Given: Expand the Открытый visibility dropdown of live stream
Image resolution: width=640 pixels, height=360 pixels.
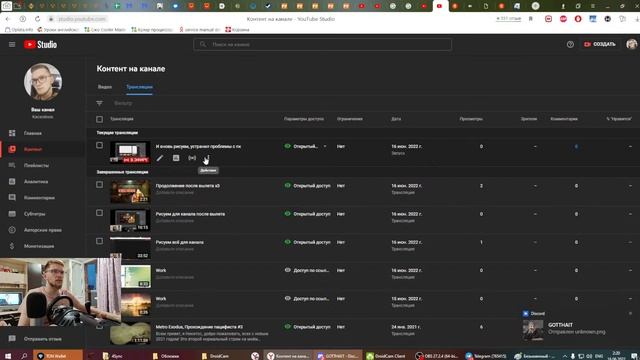Looking at the screenshot, I should pos(325,146).
